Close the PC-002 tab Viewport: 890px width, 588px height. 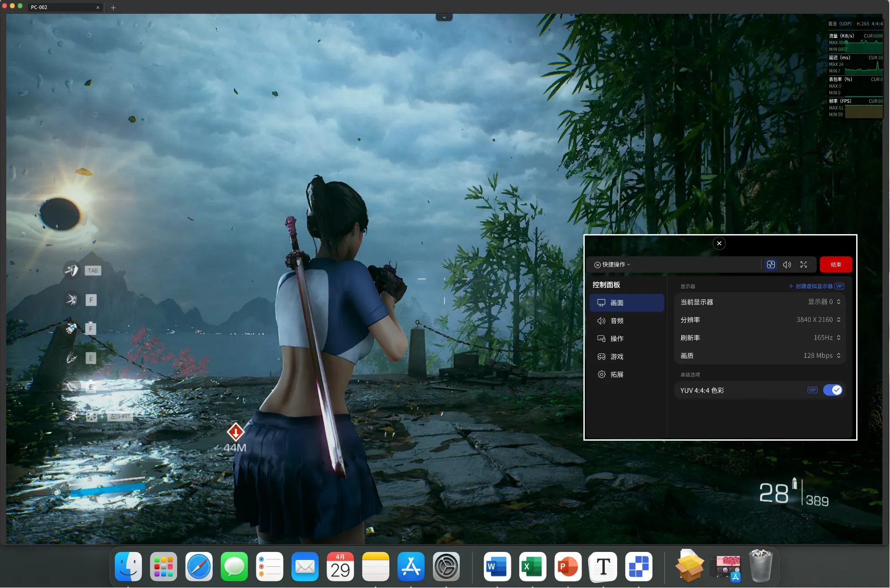click(98, 8)
